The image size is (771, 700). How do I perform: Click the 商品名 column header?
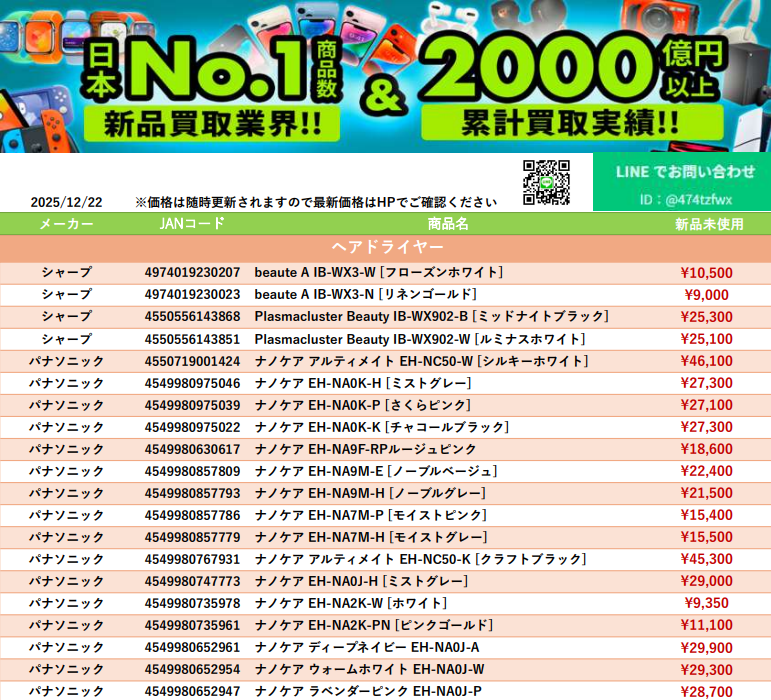point(447,224)
